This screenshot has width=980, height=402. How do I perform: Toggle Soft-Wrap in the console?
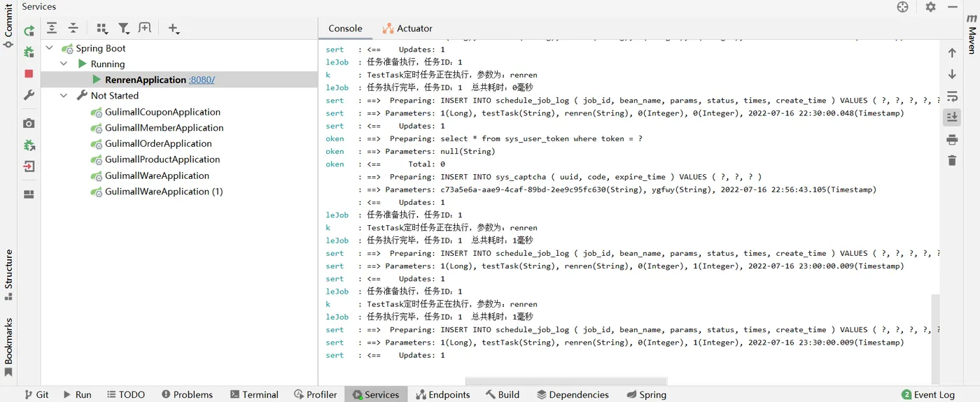click(x=952, y=96)
